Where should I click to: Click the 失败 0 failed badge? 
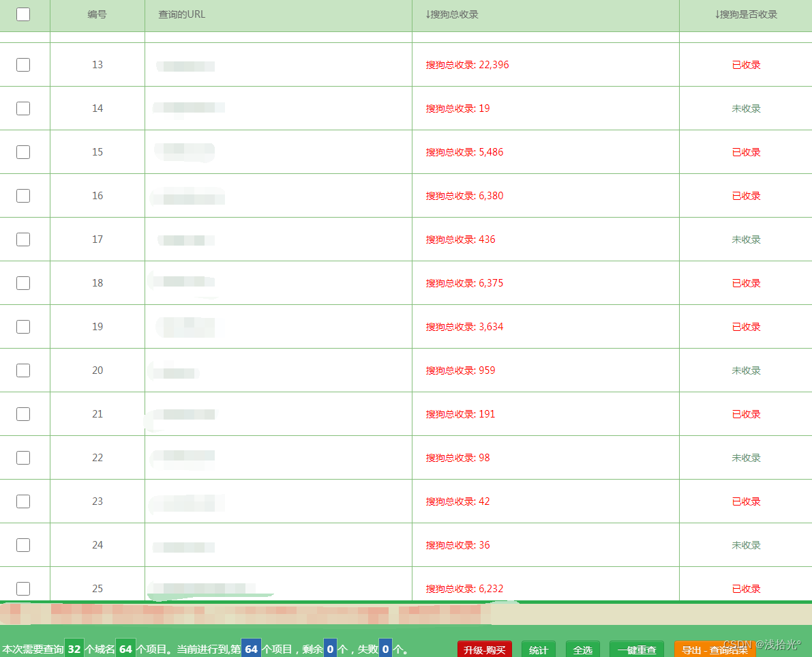click(385, 649)
